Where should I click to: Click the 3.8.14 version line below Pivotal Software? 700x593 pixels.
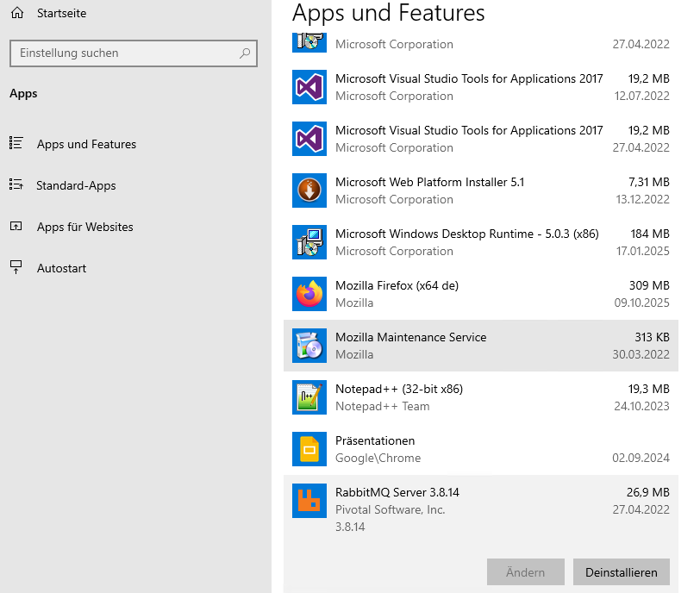coord(350,527)
